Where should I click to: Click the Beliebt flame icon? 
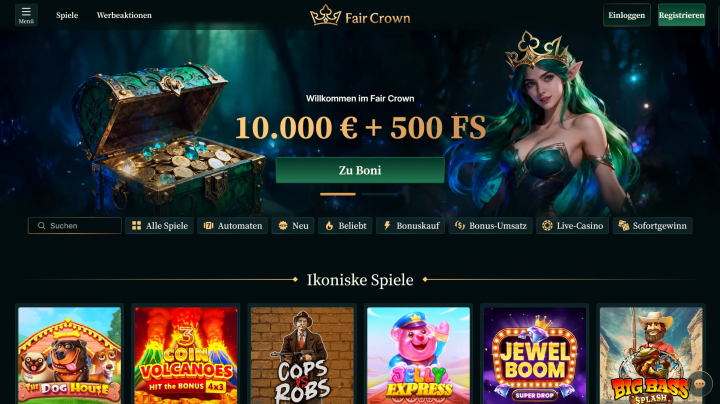click(x=329, y=226)
